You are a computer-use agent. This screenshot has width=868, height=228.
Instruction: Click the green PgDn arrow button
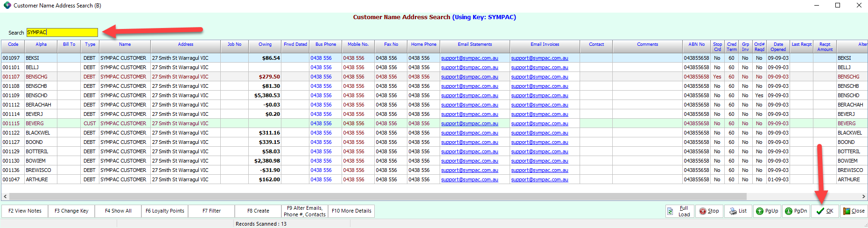[x=797, y=211]
